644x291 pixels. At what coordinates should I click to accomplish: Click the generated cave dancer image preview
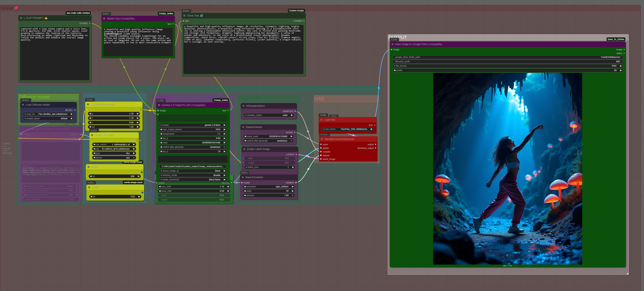tap(507, 169)
